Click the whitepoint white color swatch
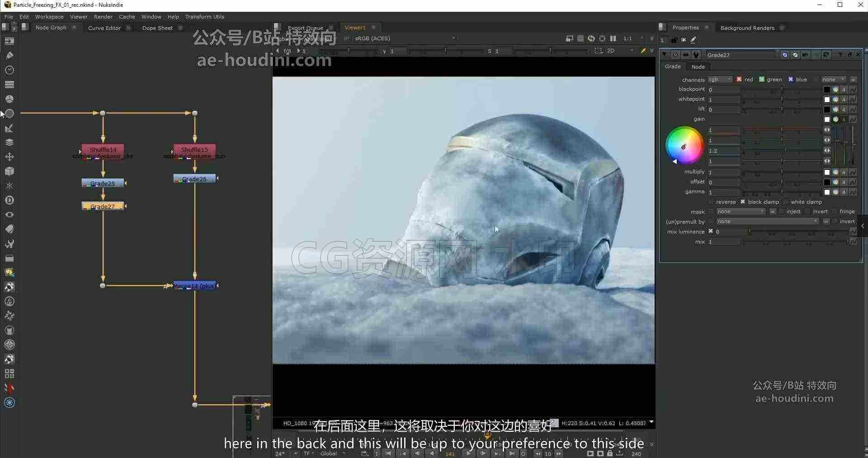This screenshot has width=868, height=458. 827,99
